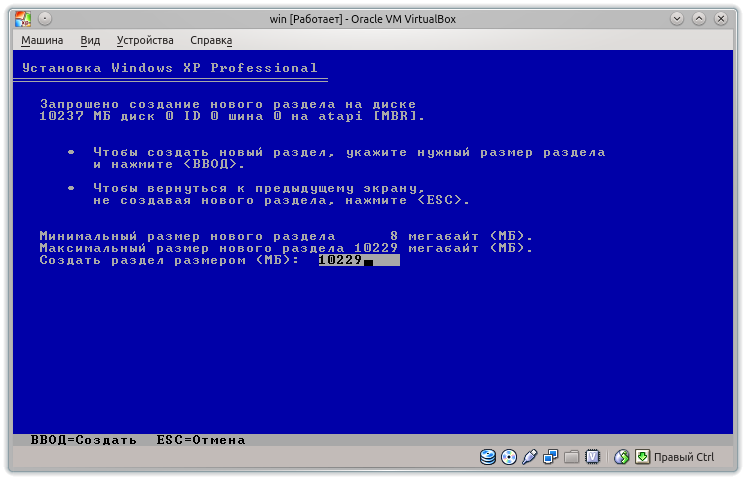Image resolution: width=746 pixels, height=480 pixels.
Task: Open the Справка menu
Action: point(211,40)
